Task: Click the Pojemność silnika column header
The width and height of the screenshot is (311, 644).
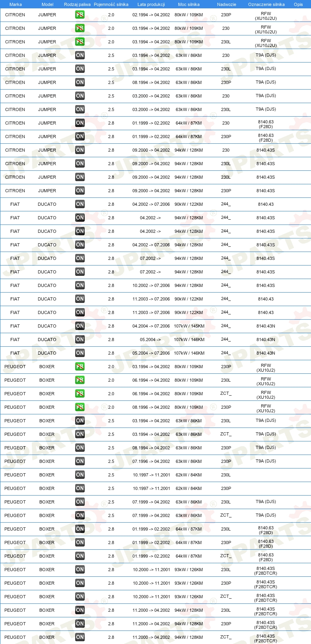Action: click(x=111, y=4)
